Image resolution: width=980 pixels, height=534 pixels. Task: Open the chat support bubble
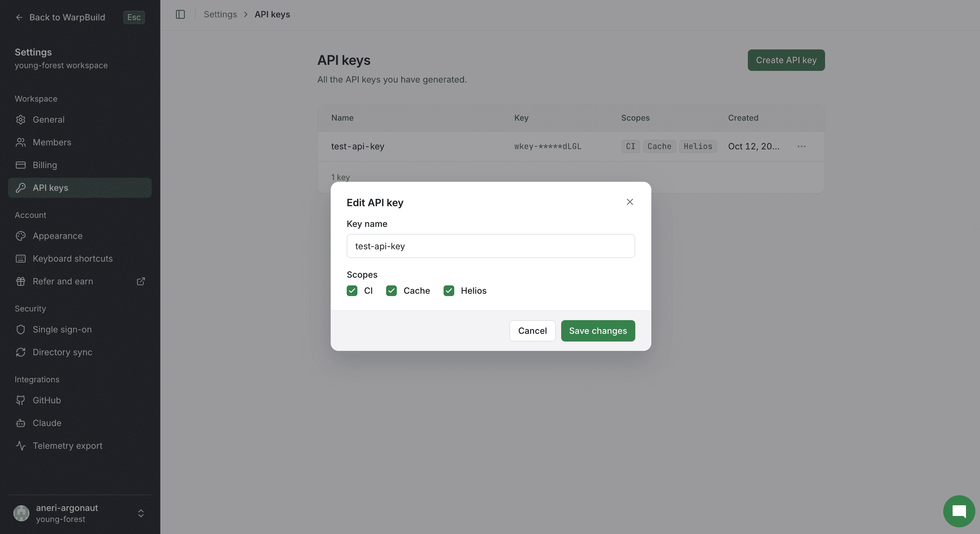959,511
